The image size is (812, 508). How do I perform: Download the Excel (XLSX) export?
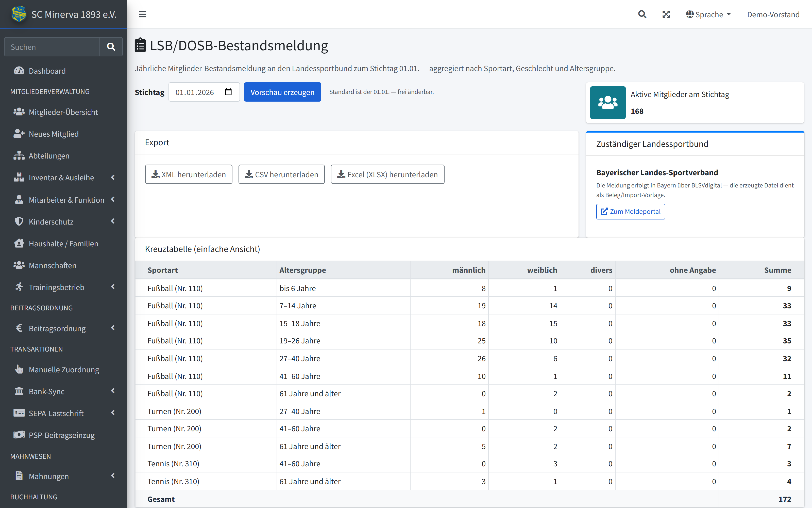[387, 174]
